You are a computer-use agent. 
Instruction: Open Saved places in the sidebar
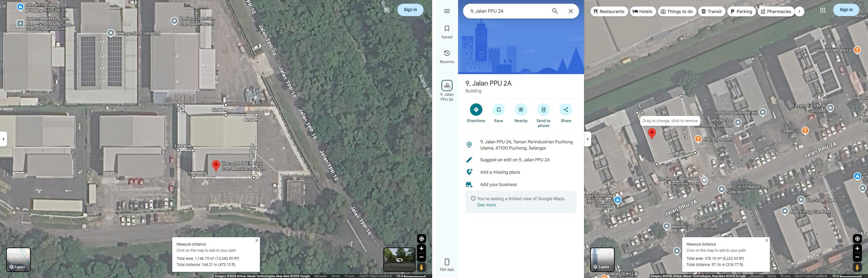(447, 32)
